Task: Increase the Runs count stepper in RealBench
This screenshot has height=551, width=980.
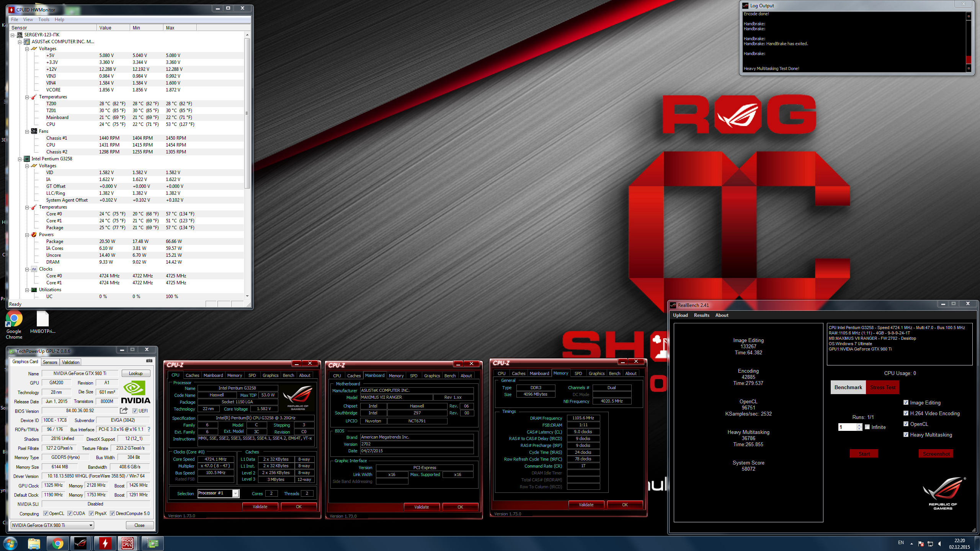Action: (x=859, y=425)
